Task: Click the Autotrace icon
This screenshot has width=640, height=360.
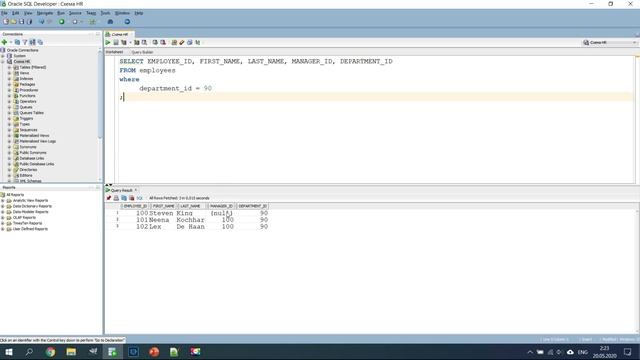Action: (137, 42)
